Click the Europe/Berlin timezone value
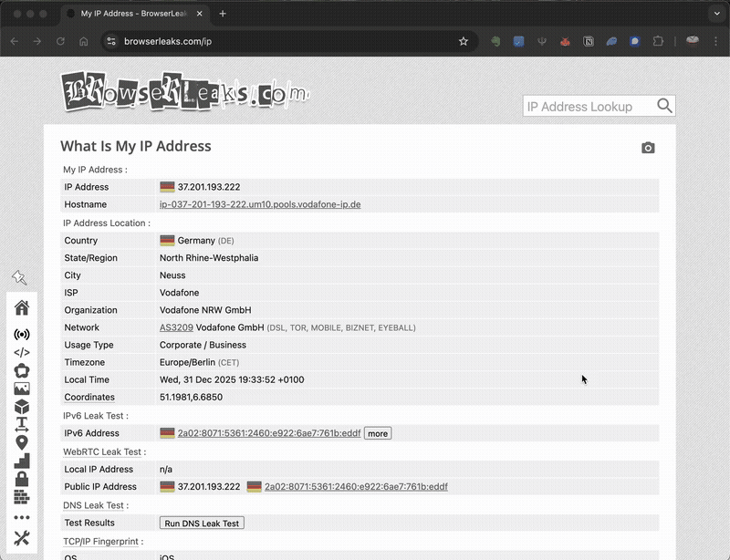The width and height of the screenshot is (730, 560). click(x=199, y=362)
